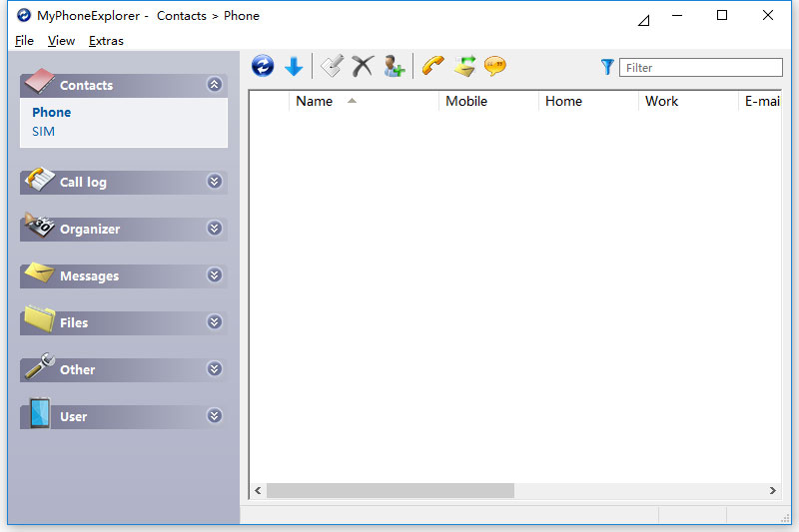Click the green arrows sync icon

[463, 67]
